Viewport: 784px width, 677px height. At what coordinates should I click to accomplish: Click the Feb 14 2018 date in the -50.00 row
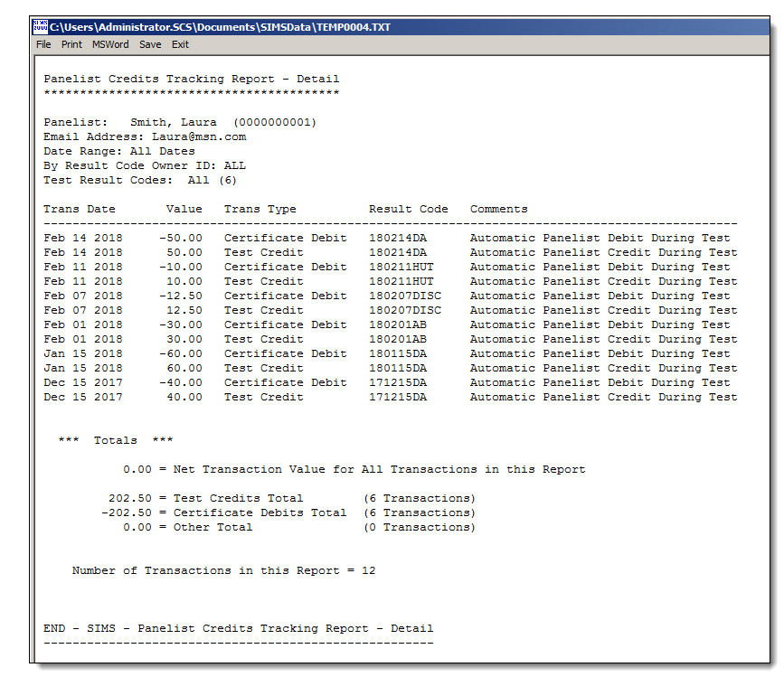coord(83,239)
